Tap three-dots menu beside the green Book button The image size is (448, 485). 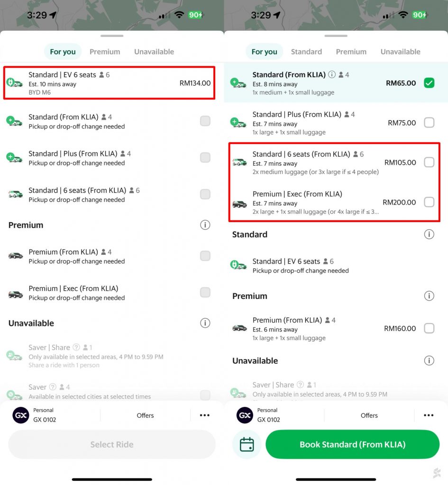[x=429, y=415]
